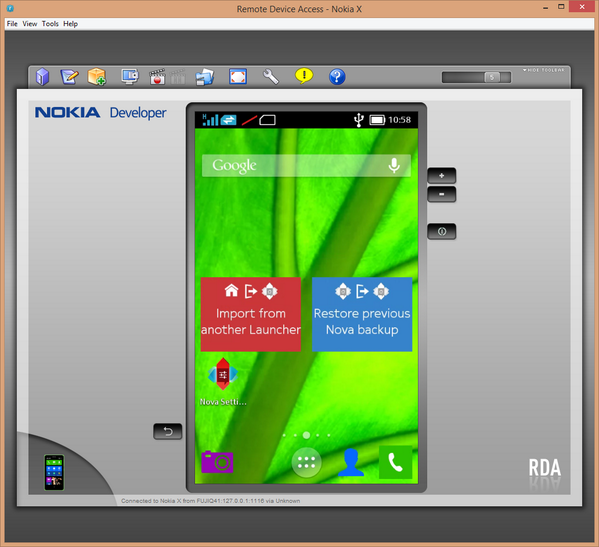Open the File menu

tap(12, 24)
